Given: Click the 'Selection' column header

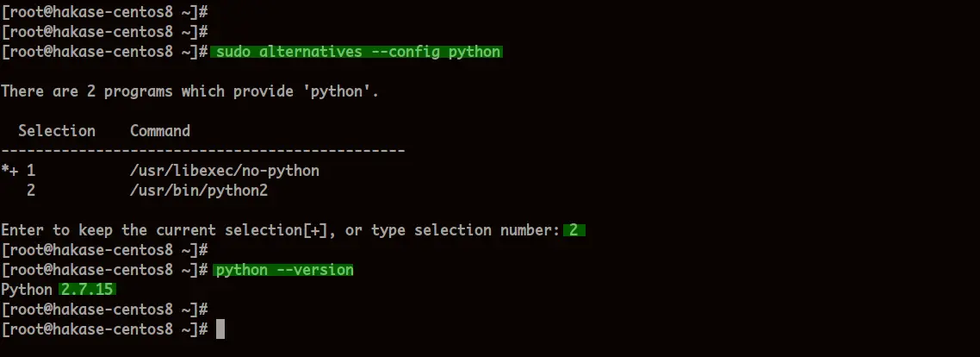Looking at the screenshot, I should click(56, 131).
